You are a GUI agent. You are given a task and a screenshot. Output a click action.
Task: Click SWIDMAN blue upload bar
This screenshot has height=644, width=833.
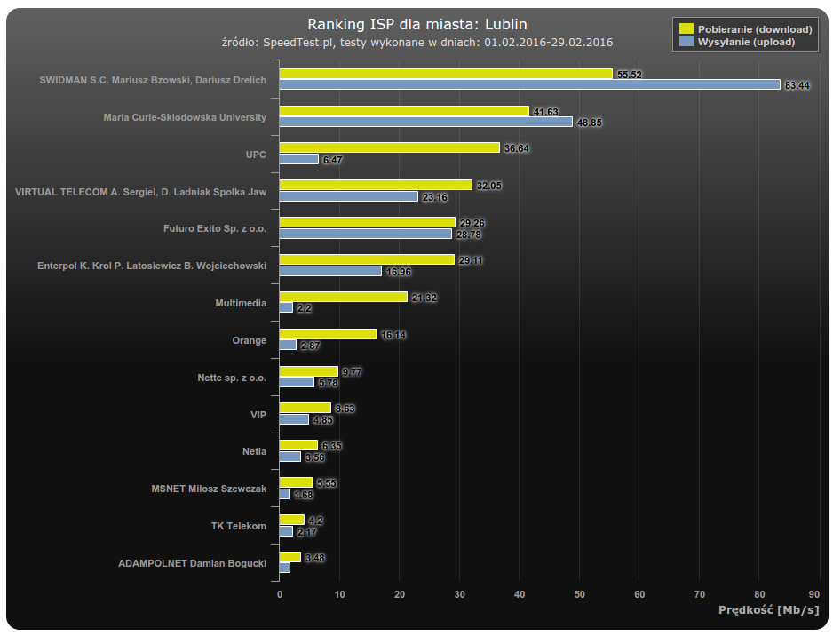coord(529,84)
